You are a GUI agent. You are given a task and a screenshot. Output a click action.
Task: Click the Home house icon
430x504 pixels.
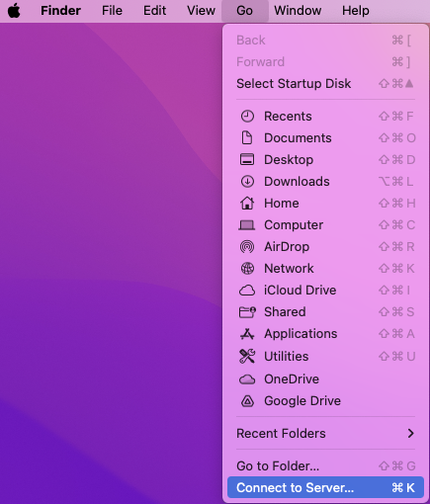point(247,204)
